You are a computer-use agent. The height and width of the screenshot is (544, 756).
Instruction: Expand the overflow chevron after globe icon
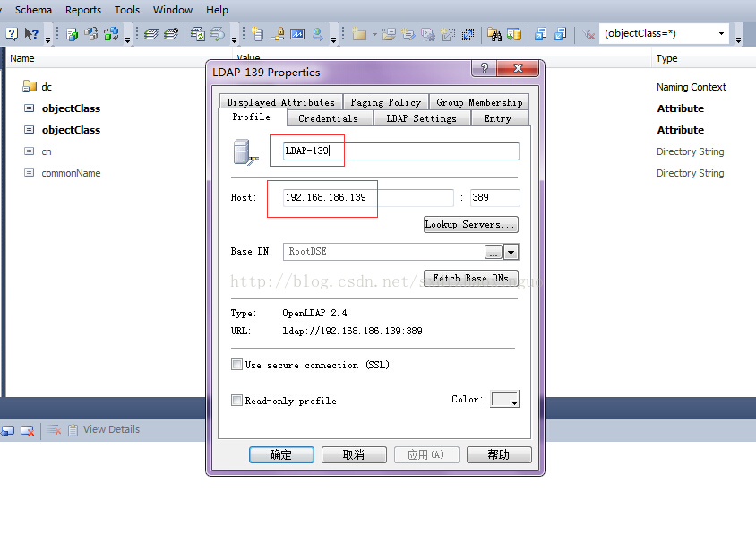tap(333, 39)
